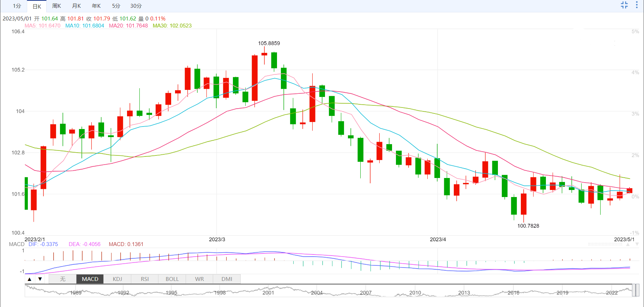Click the 2022 year in timeline navigator
Screen dimensions: 644x307
(612, 293)
